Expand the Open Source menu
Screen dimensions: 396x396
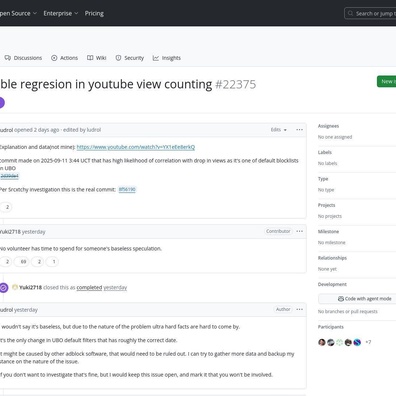pyautogui.click(x=18, y=13)
